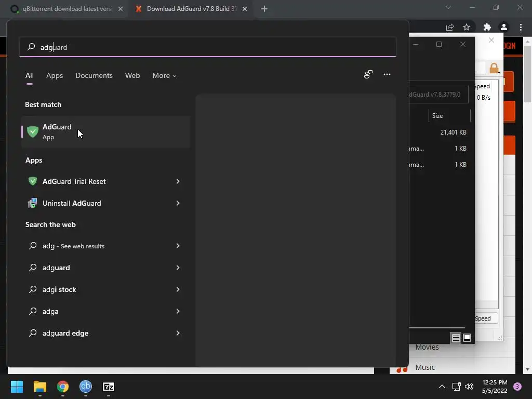Click the network tray icon
This screenshot has height=399, width=532.
coord(456,387)
